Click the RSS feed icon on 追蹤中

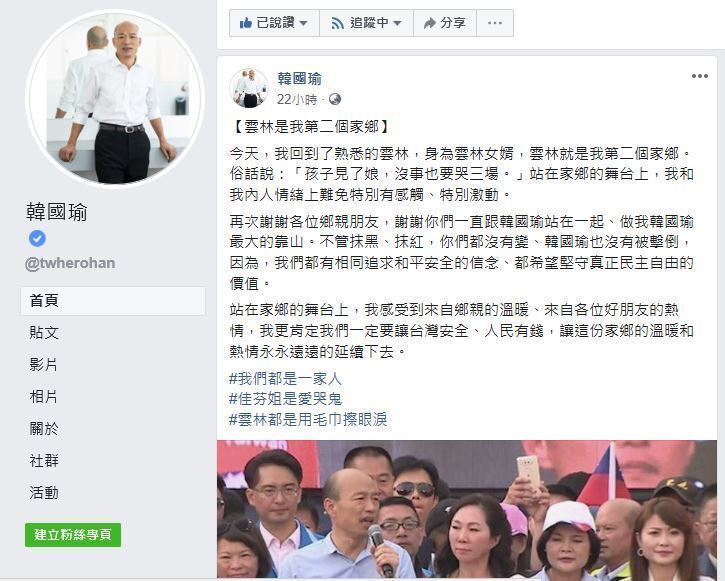pyautogui.click(x=338, y=23)
